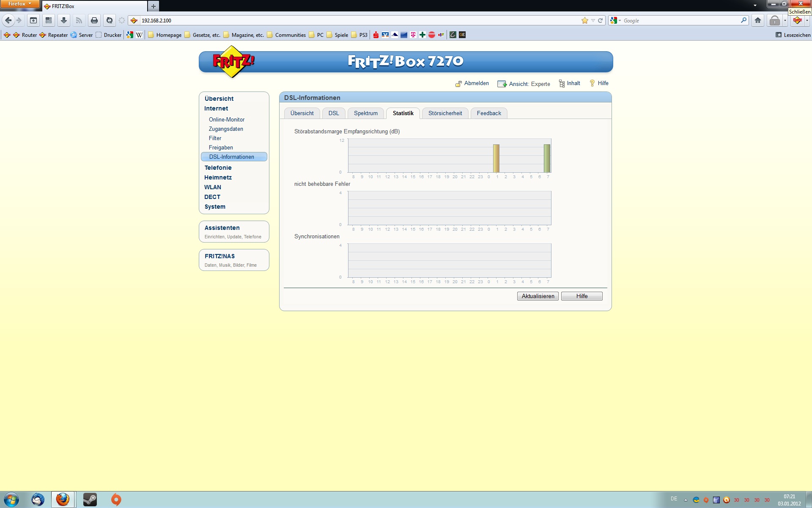The image size is (812, 508).
Task: Open Online-Monitor in the sidebar
Action: 226,120
